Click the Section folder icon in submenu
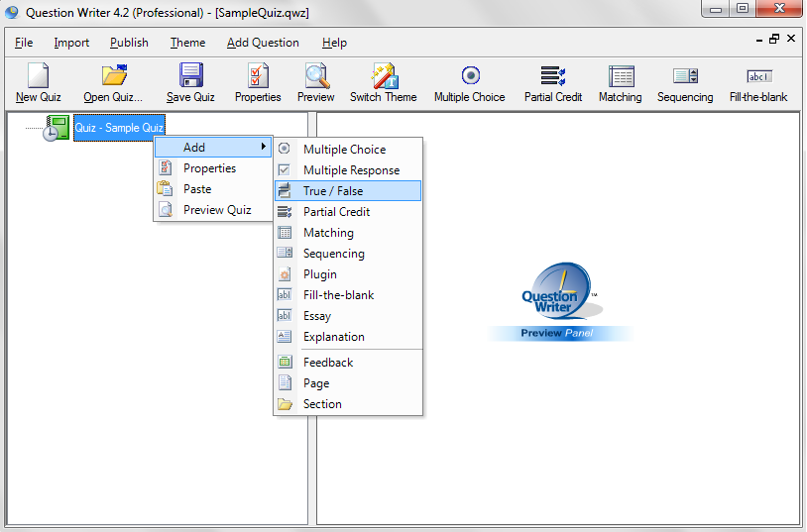The image size is (807, 532). [285, 404]
